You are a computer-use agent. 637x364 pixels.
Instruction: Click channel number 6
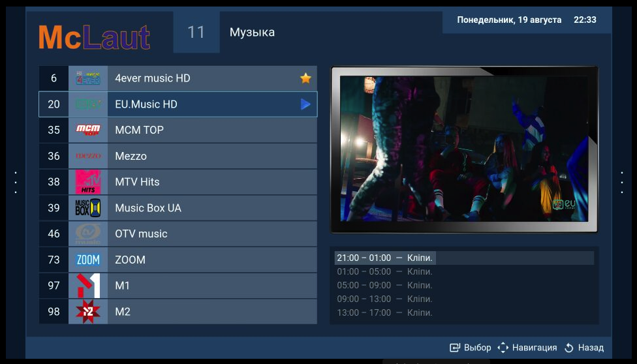pos(54,78)
